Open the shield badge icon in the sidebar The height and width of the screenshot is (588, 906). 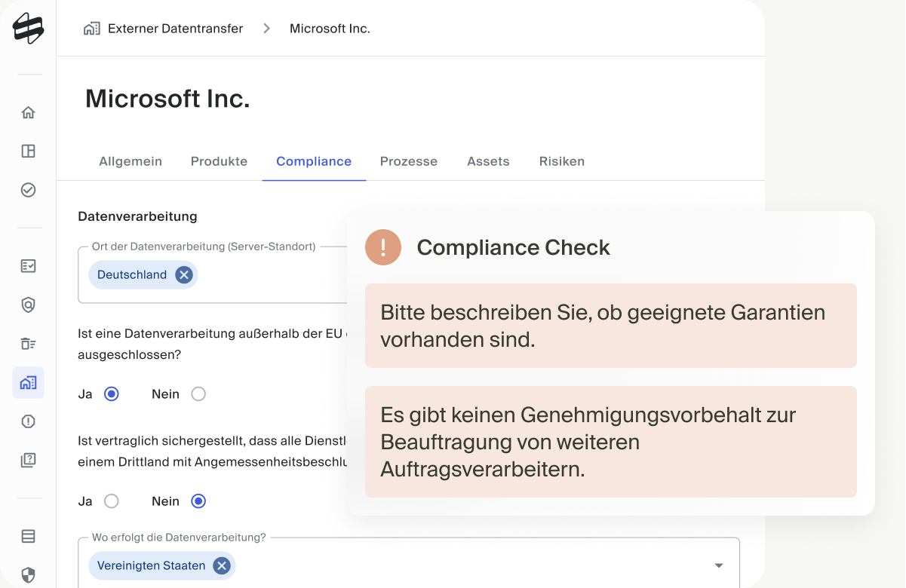pyautogui.click(x=28, y=305)
